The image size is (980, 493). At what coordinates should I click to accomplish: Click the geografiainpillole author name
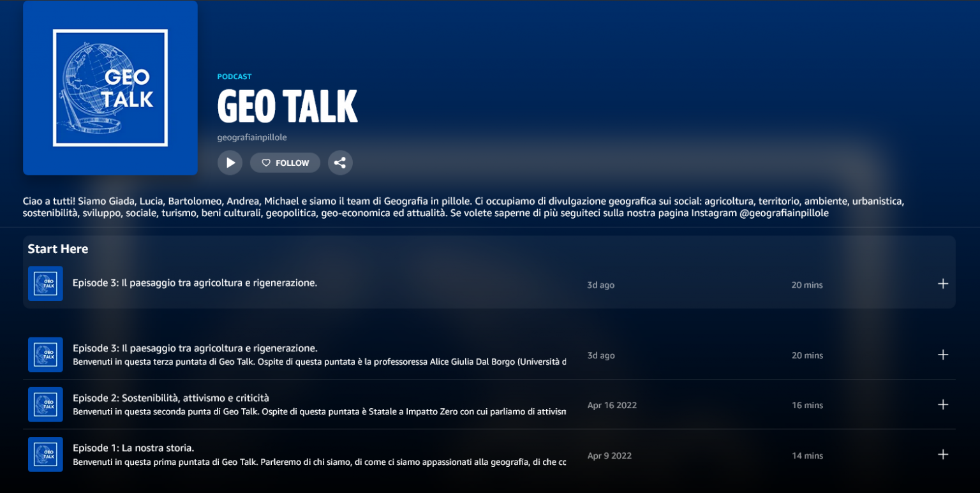pos(252,137)
